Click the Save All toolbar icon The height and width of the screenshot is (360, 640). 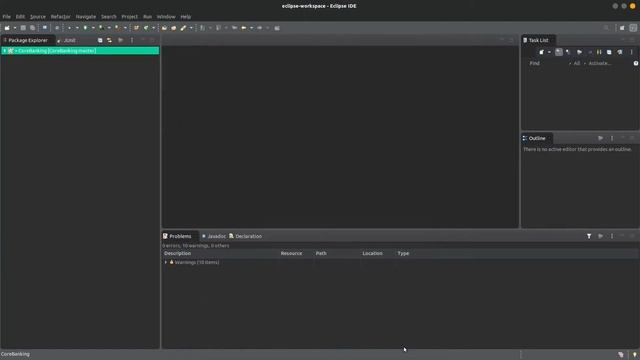32,28
